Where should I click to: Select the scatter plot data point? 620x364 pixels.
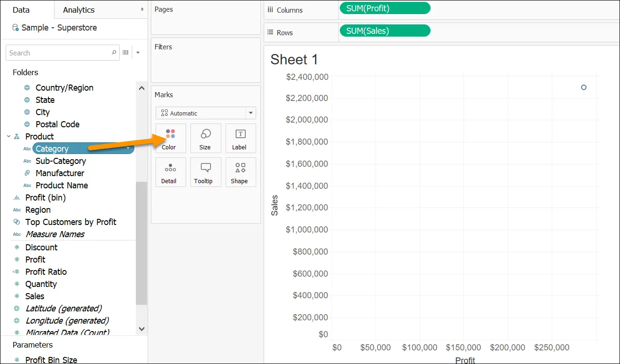point(584,87)
